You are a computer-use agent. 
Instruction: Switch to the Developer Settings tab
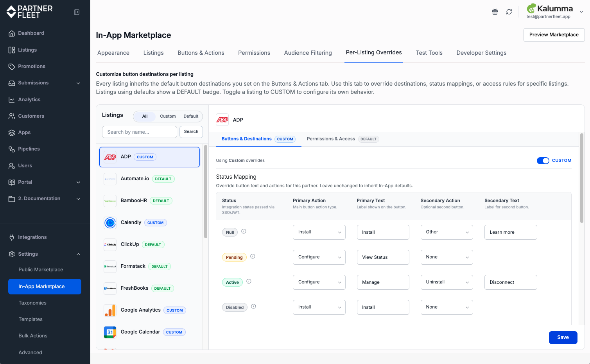[x=481, y=53]
